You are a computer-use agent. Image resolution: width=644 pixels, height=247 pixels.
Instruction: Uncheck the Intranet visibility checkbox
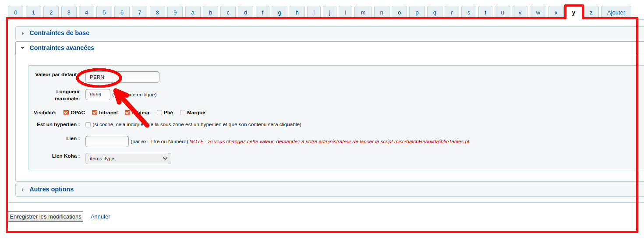[95, 113]
